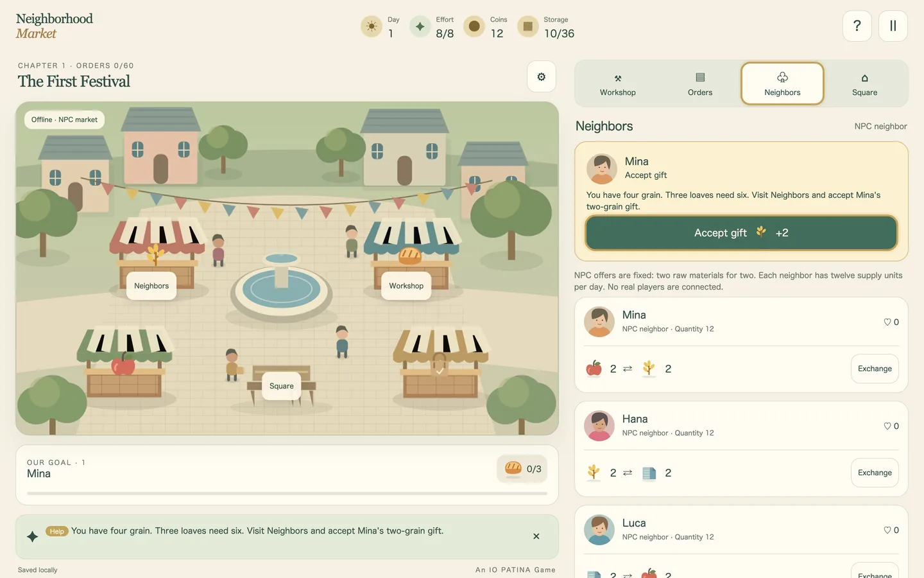
Task: Click the Coins icon in status bar
Action: (474, 26)
